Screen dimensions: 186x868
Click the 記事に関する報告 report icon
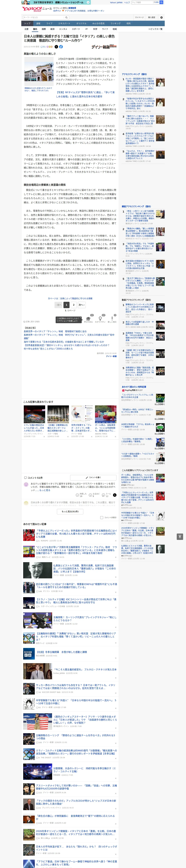tap(31, 321)
